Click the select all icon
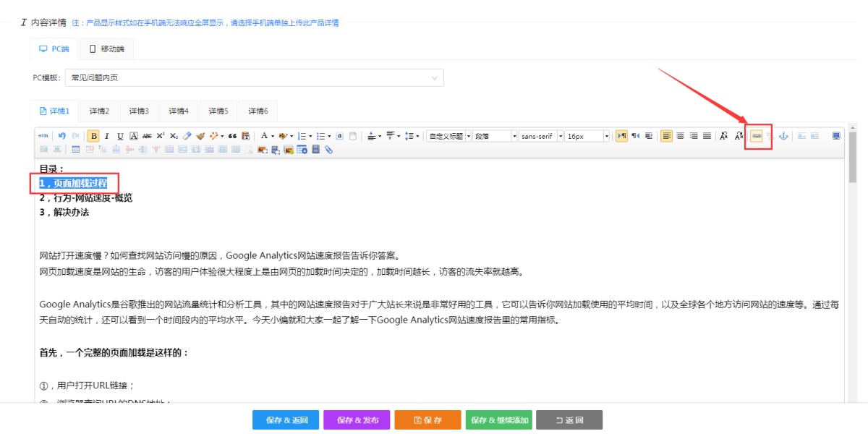This screenshot has height=434, width=868. click(339, 136)
